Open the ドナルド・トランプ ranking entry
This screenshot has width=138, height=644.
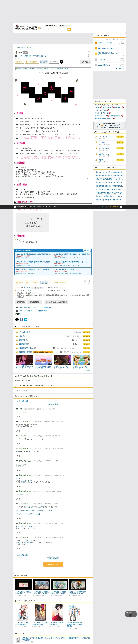[x=105, y=43]
